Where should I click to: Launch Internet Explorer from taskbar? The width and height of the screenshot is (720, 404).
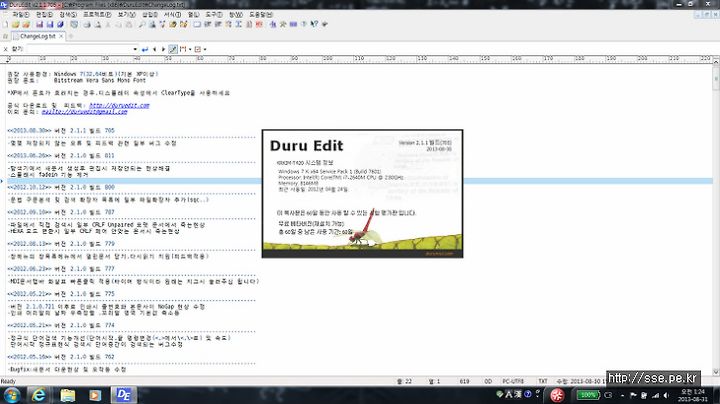(39, 395)
